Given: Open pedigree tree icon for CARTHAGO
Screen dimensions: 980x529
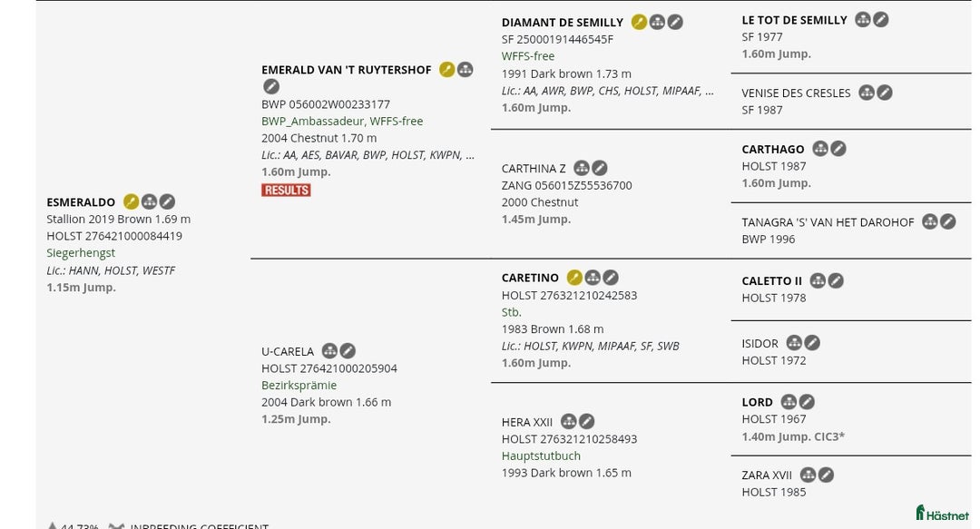Looking at the screenshot, I should (x=820, y=149).
